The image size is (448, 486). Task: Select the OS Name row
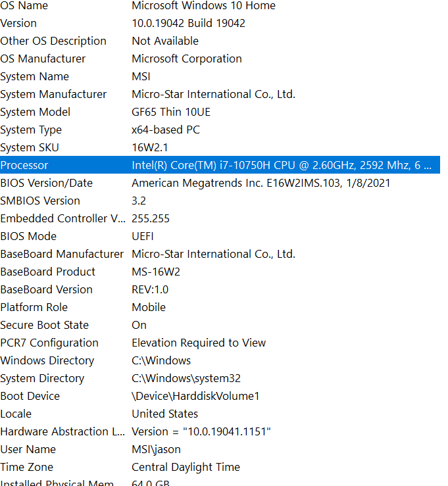[24, 6]
